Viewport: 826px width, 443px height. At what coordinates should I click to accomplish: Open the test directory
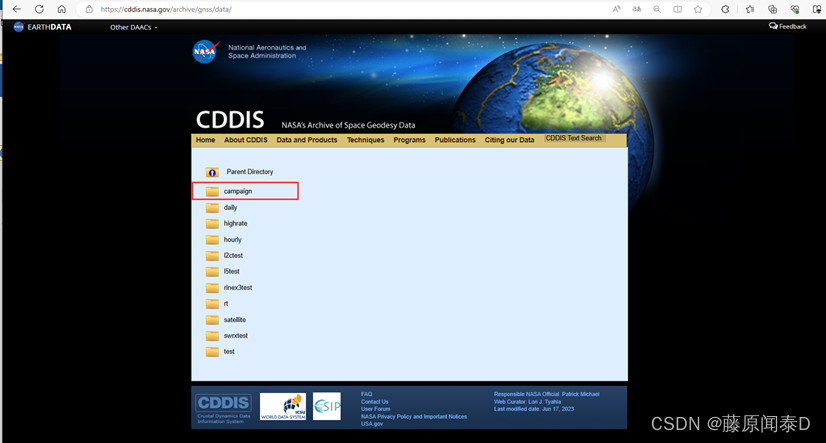click(229, 351)
